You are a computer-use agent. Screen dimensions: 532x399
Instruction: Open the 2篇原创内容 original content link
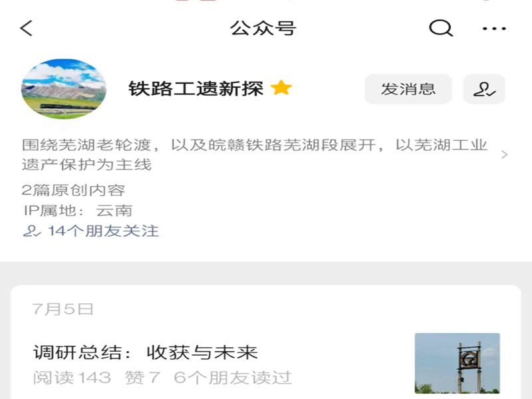click(x=73, y=190)
